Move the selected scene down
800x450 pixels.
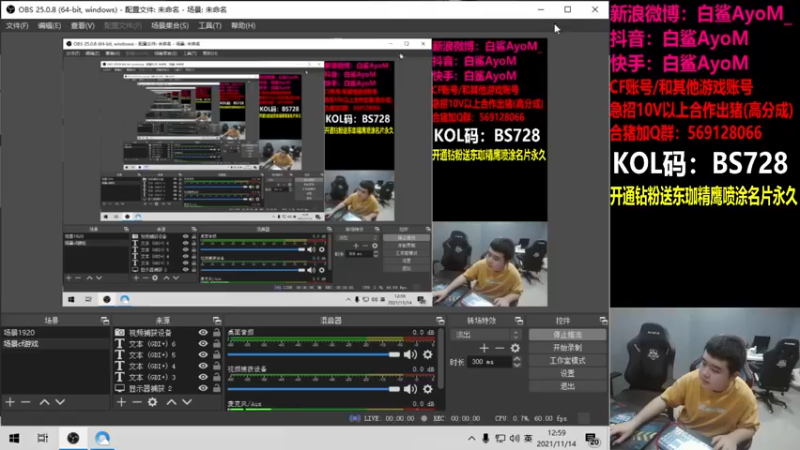point(60,402)
